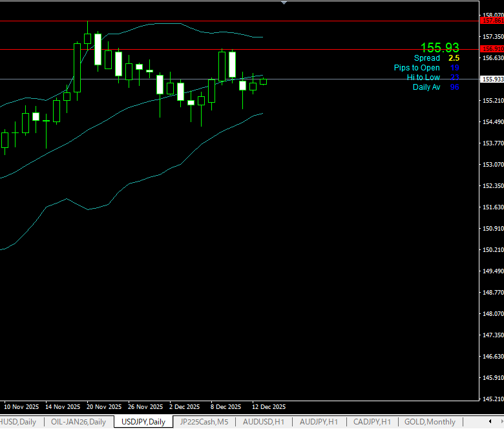The height and width of the screenshot is (429, 504).
Task: Click the 150.190 price scale value
Action: [x=492, y=250]
